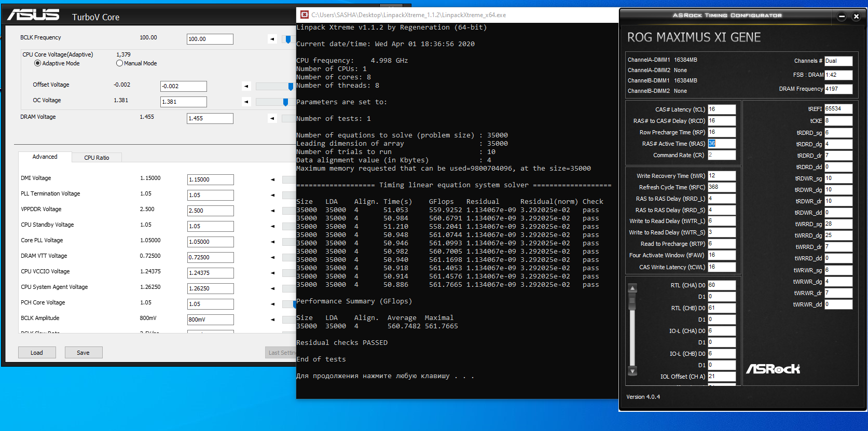Focus the Refresh Cycle Time (tRFC) field

pos(722,187)
